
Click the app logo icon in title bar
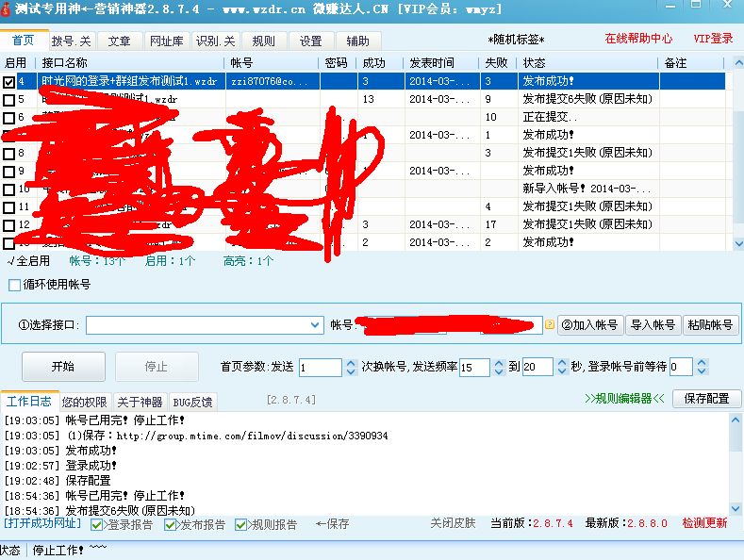tap(6, 8)
